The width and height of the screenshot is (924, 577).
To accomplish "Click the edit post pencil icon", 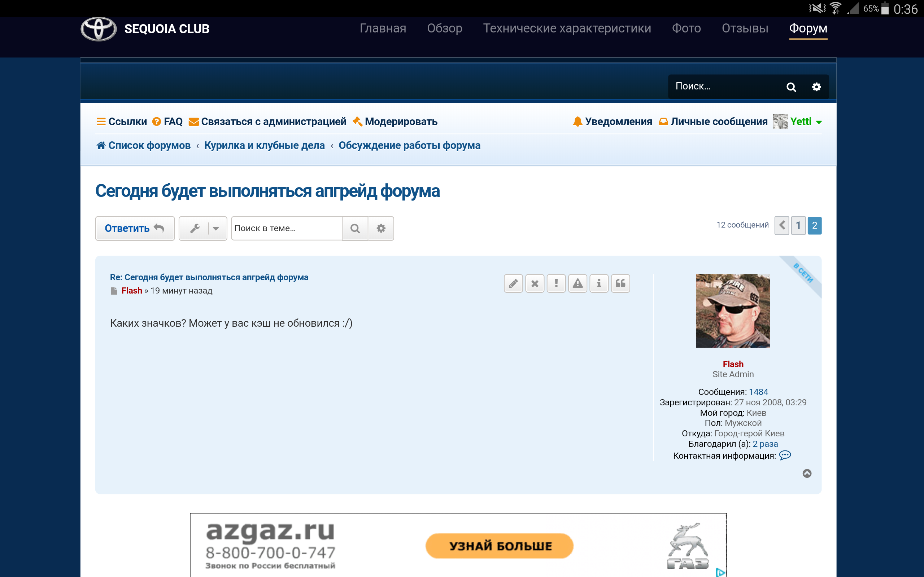I will pyautogui.click(x=513, y=283).
